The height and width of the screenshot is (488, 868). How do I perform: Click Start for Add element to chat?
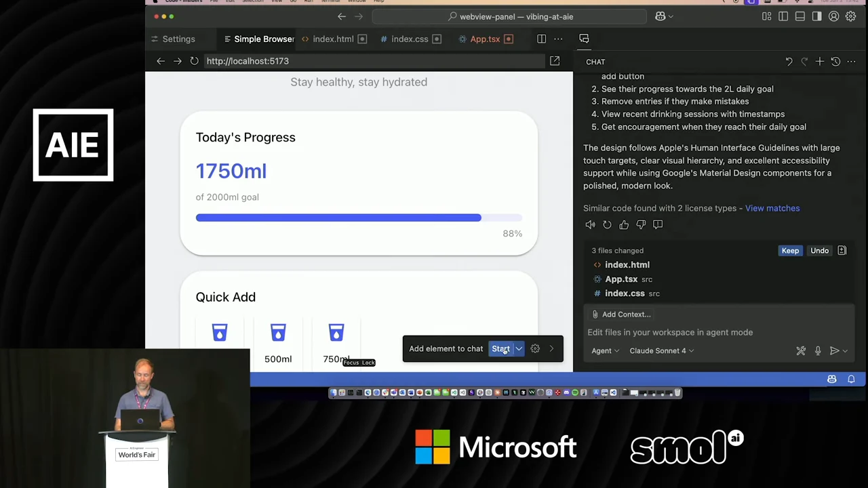pos(500,348)
